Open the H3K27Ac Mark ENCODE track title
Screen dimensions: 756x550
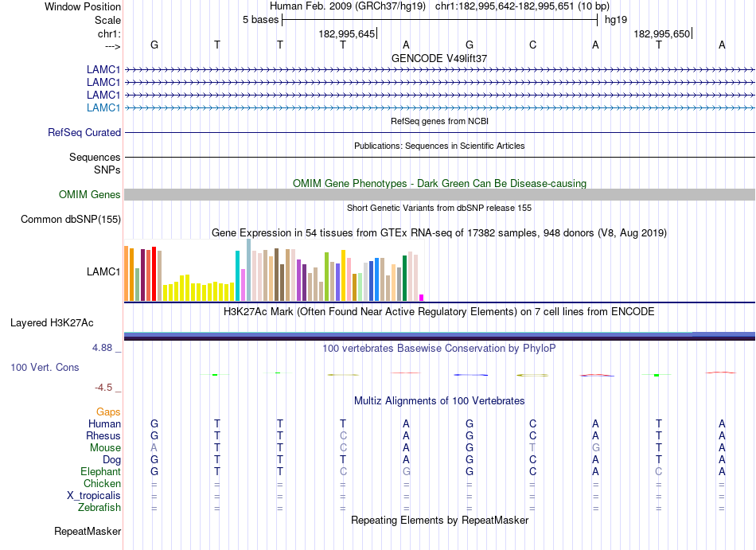click(x=439, y=311)
